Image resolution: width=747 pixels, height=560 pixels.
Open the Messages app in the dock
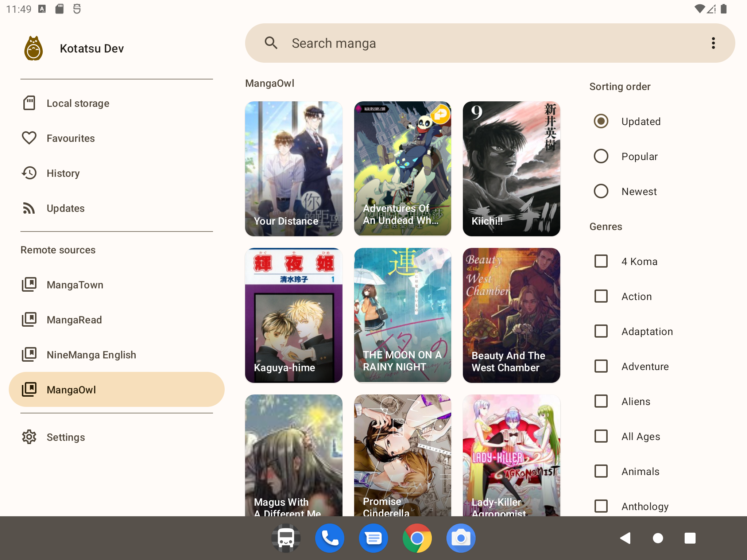373,538
